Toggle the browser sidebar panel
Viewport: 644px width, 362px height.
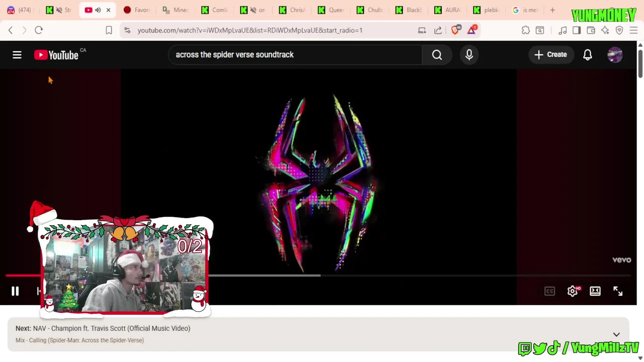point(577,30)
